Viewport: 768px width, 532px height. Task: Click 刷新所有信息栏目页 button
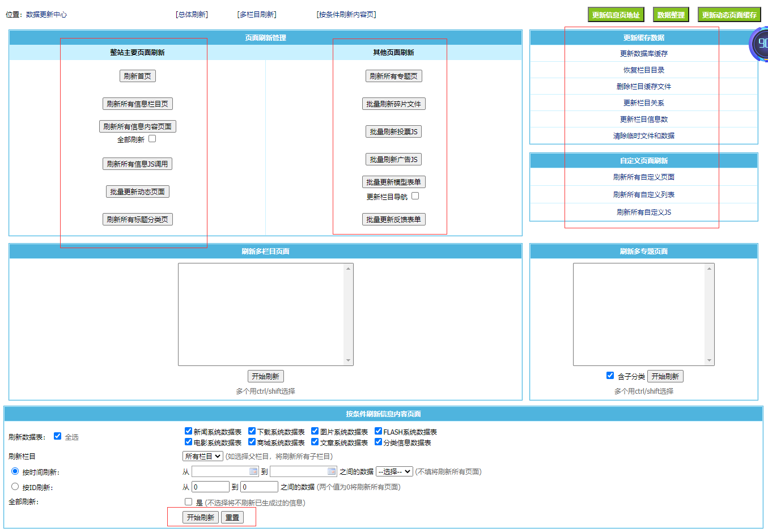coord(138,104)
